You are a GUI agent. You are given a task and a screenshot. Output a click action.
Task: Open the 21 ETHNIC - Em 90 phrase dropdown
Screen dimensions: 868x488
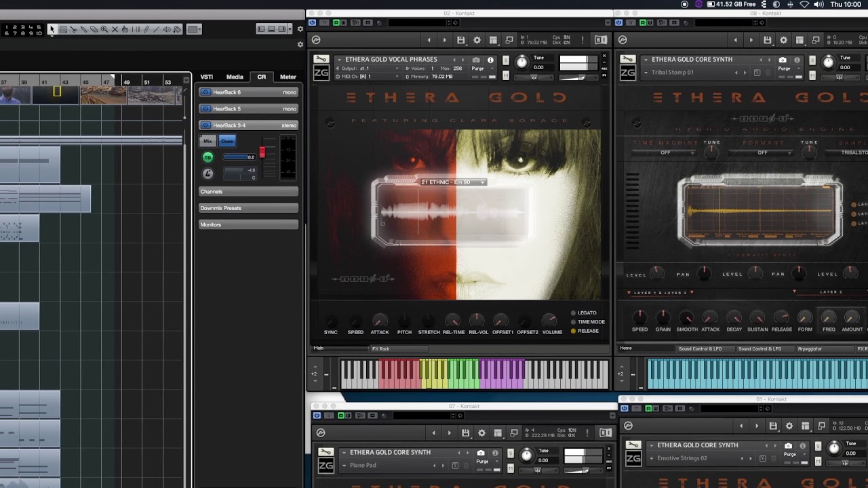[x=452, y=182]
